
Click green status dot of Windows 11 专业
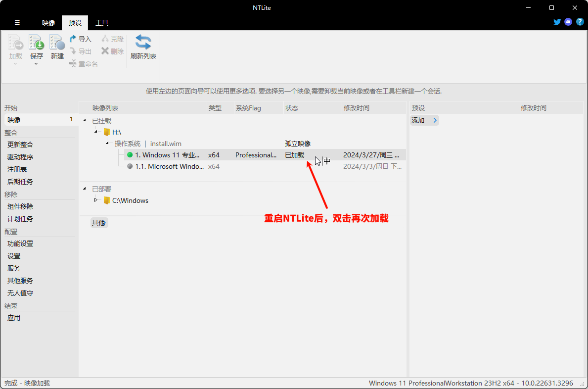click(x=130, y=155)
